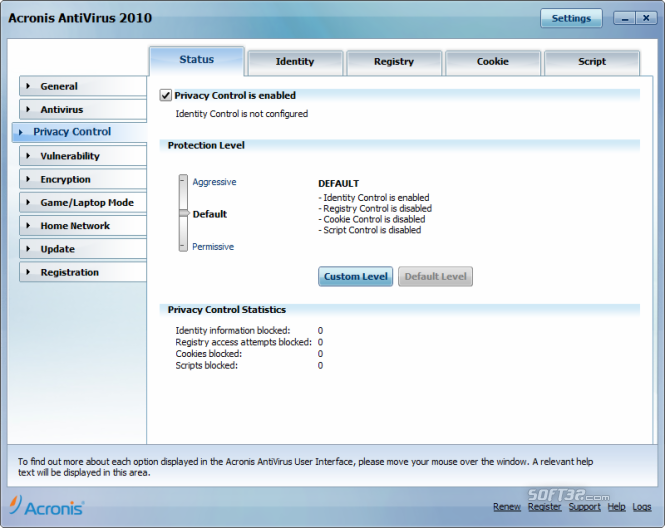Image resolution: width=665 pixels, height=528 pixels.
Task: Open the Help link
Action: (x=616, y=507)
